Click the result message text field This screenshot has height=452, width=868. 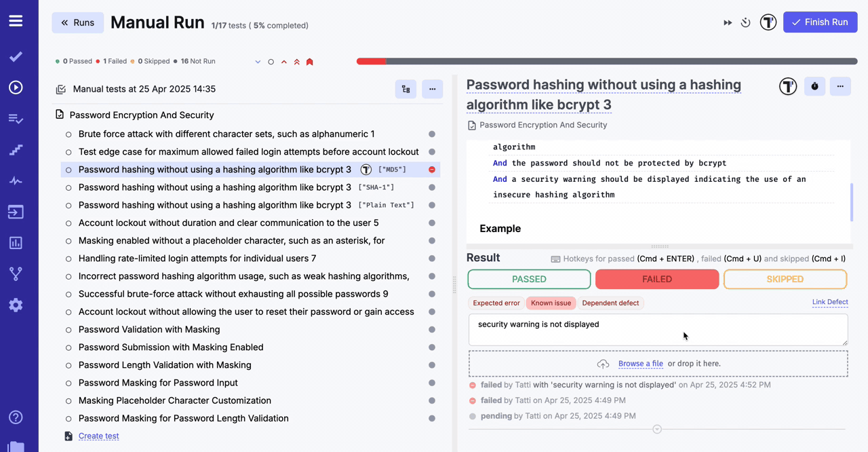[x=658, y=330]
